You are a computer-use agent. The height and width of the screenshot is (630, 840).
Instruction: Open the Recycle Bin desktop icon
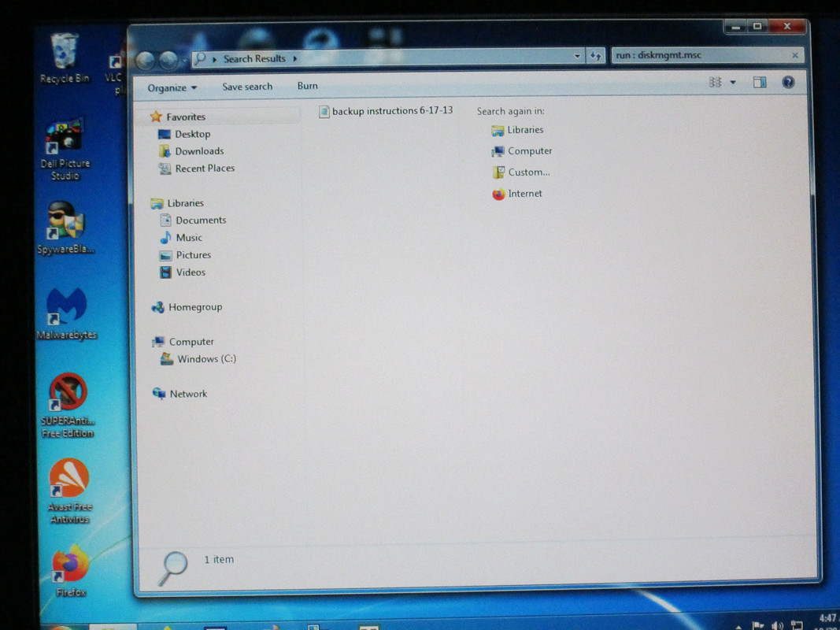coord(65,57)
